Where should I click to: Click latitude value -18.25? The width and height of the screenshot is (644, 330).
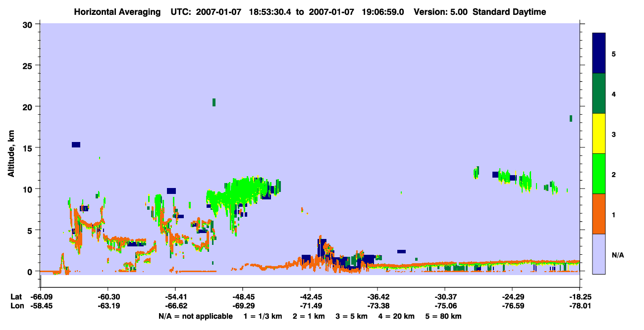coord(580,297)
